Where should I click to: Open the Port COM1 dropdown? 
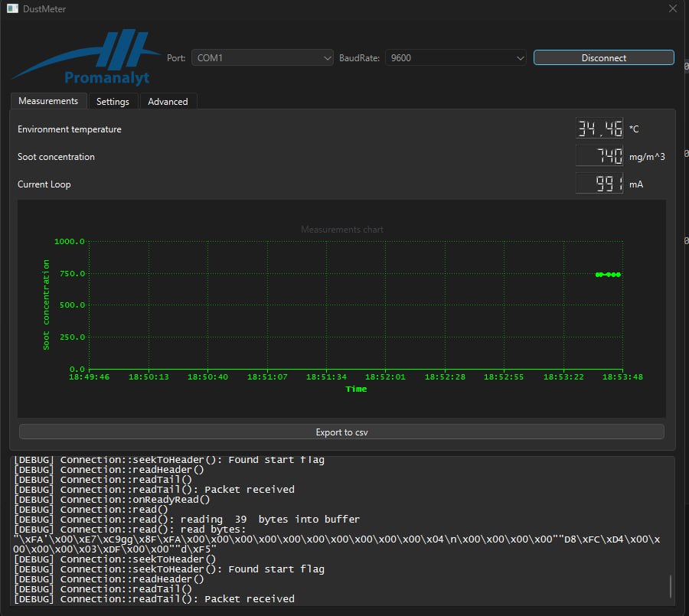point(262,58)
